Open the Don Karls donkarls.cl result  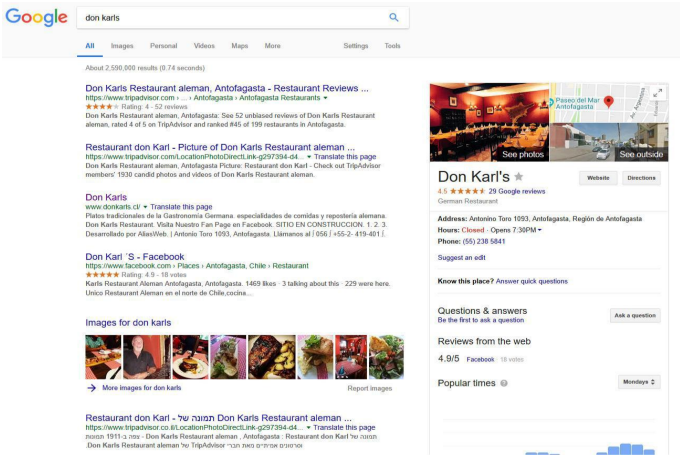pyautogui.click(x=106, y=197)
